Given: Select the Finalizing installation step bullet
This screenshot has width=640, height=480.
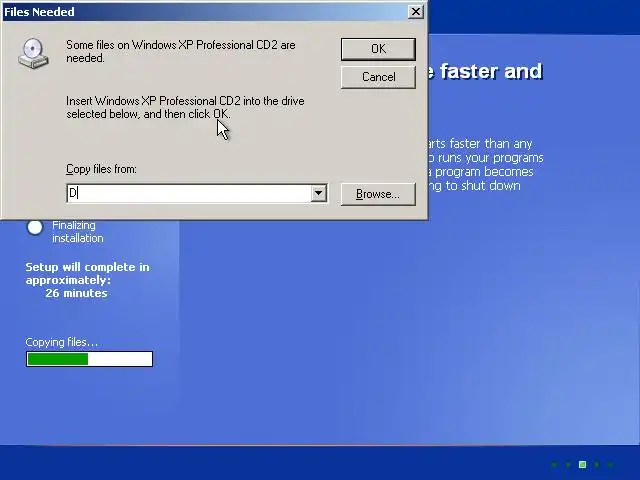Looking at the screenshot, I should click(x=35, y=227).
